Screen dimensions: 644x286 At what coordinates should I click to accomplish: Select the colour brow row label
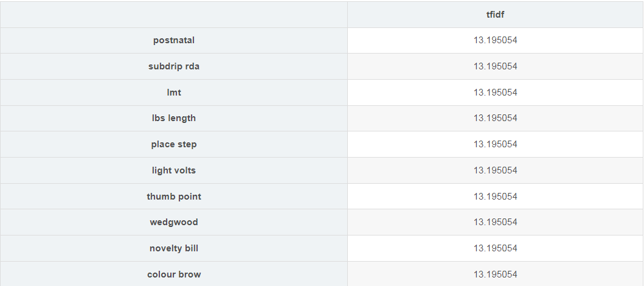tap(174, 274)
